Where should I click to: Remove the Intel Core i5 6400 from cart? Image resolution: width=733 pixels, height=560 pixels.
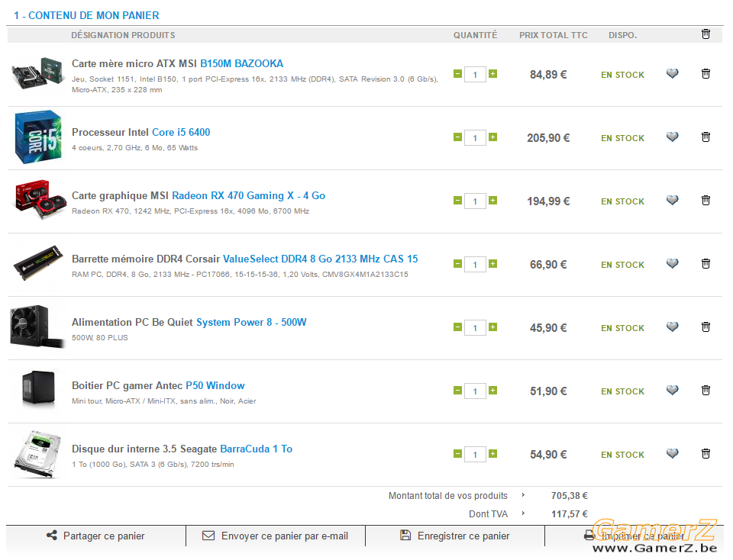coord(706,137)
